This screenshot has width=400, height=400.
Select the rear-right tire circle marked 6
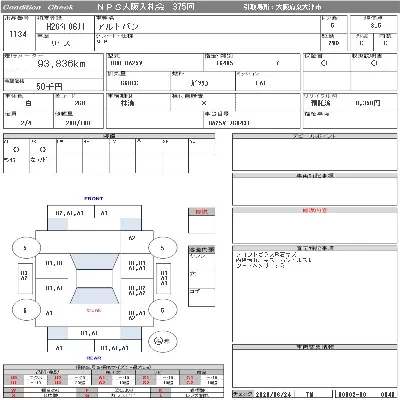pyautogui.click(x=162, y=310)
